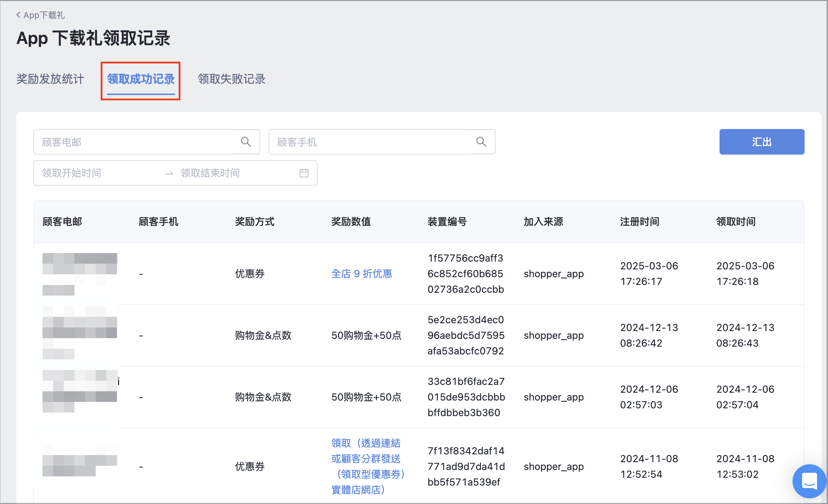Screen dimensions: 828x504
Task: Set the 领取结束时间 end date field
Action: pos(234,173)
